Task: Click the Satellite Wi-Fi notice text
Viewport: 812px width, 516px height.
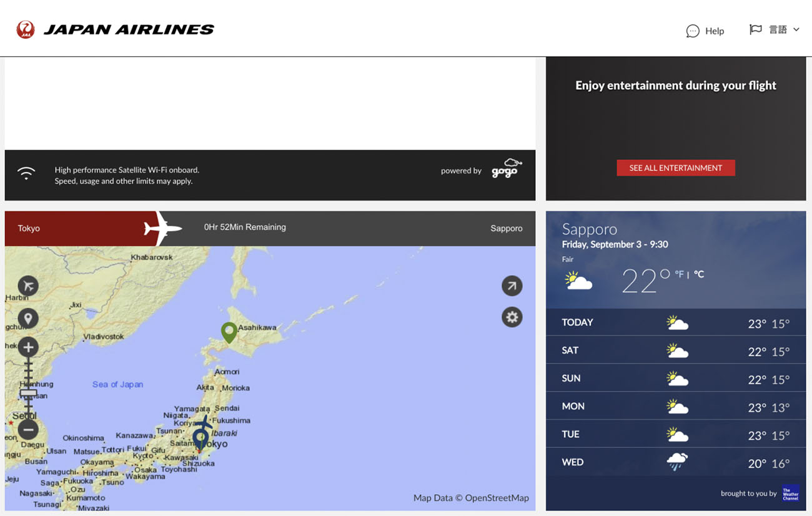Action: tap(127, 176)
